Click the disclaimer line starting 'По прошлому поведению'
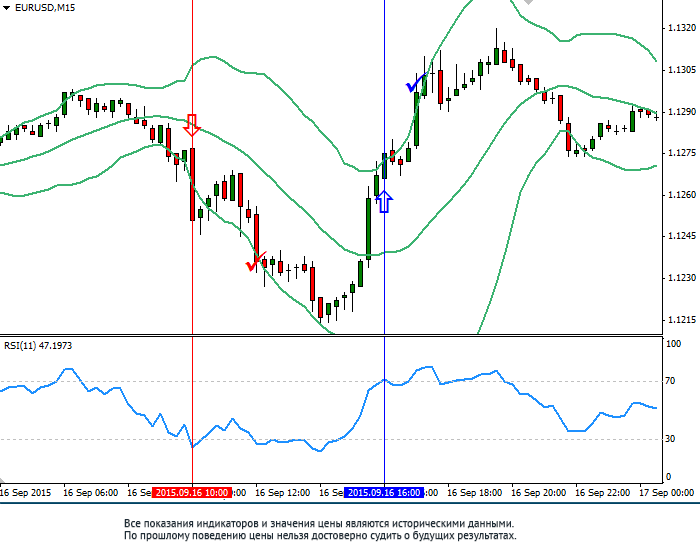Image resolution: width=700 pixels, height=552 pixels. coord(320,535)
